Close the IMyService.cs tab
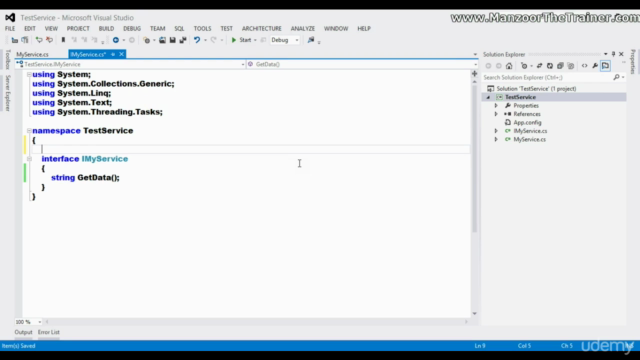The height and width of the screenshot is (360, 640). click(x=121, y=54)
